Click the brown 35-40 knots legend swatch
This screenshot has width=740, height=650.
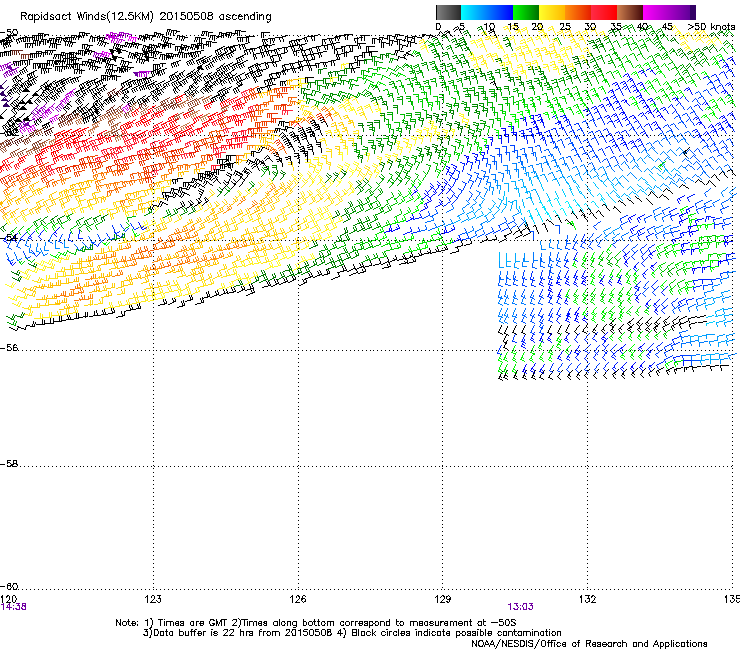630,12
